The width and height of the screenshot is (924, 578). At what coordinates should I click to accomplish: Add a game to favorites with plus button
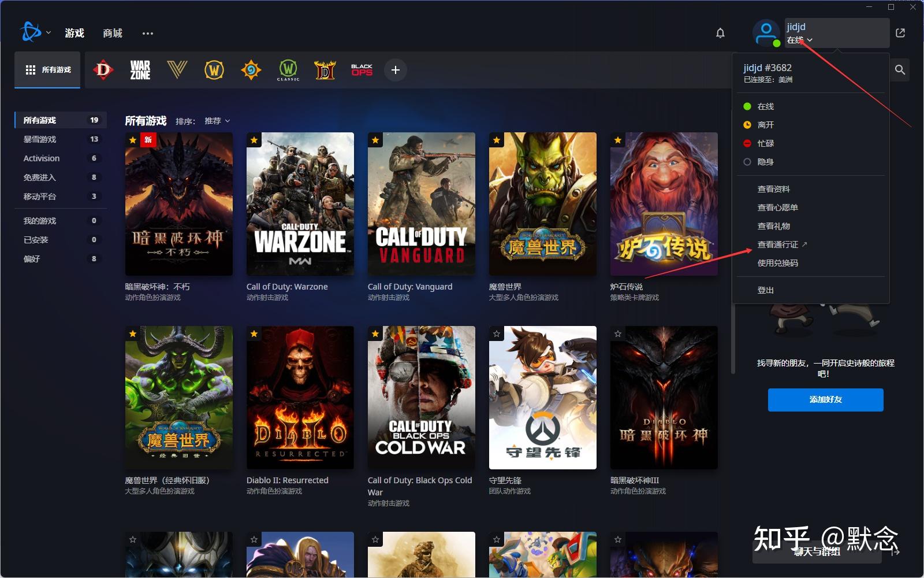coord(396,70)
